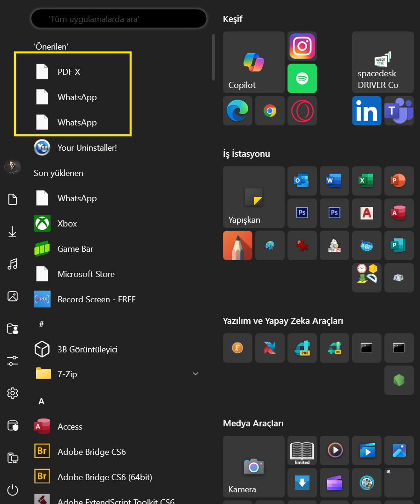Select Adobe Bridge CS6 (64bit) from the list
420x504 pixels.
point(104,477)
